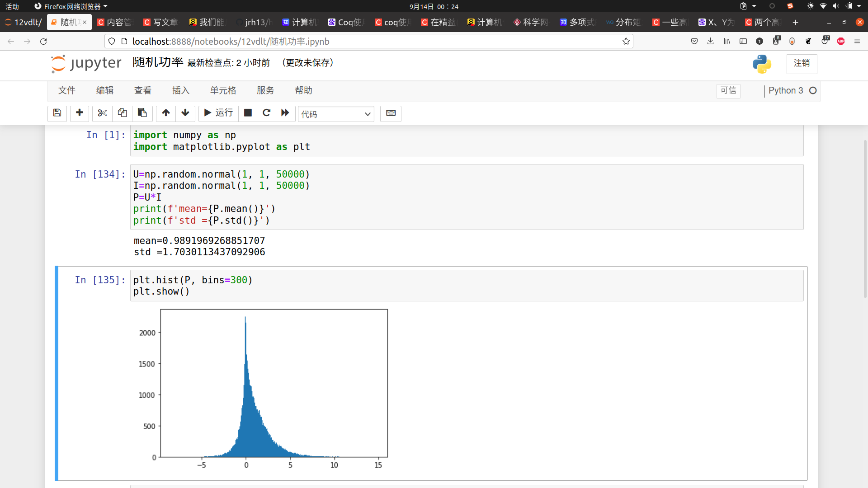The width and height of the screenshot is (868, 488).
Task: Copy the selected cells using the toolbar icon
Action: point(122,113)
